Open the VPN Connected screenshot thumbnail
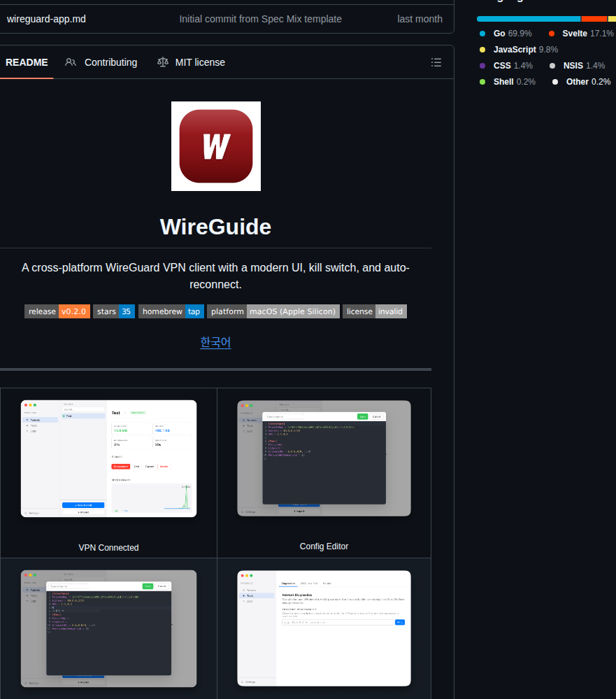Image resolution: width=616 pixels, height=699 pixels. (x=108, y=459)
